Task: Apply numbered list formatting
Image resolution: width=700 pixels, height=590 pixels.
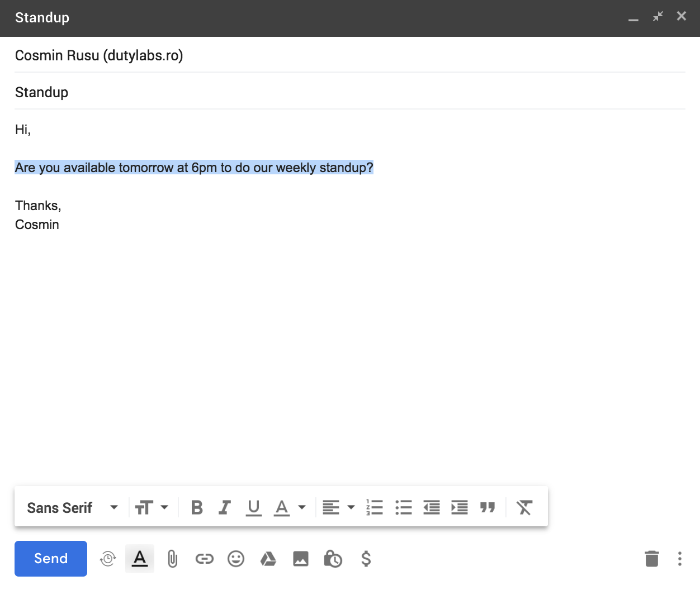Action: [x=375, y=507]
